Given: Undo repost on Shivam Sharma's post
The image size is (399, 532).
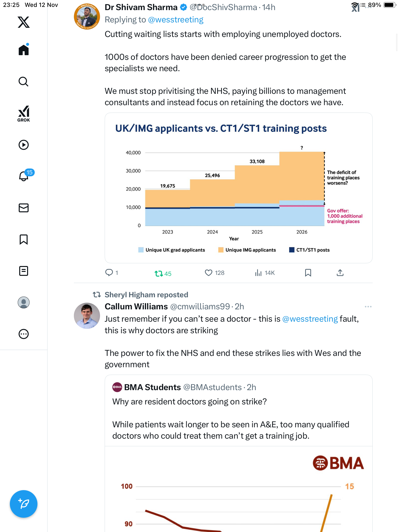Looking at the screenshot, I should [159, 273].
